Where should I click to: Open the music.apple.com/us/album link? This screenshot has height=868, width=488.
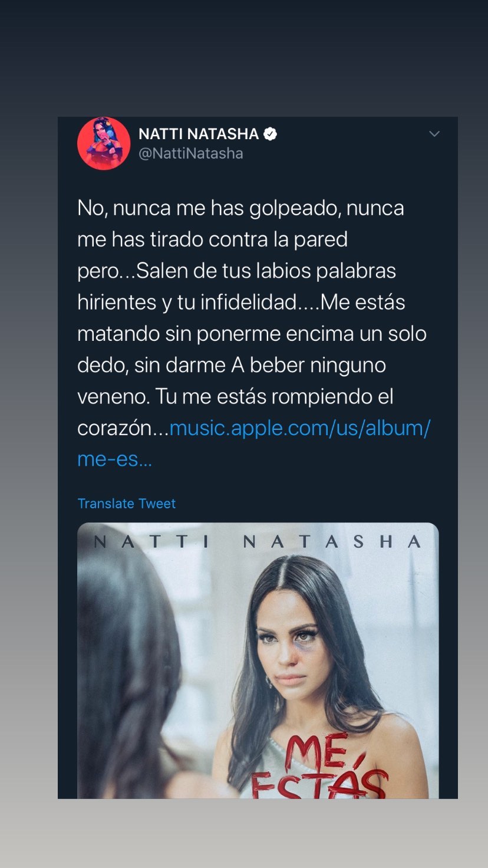click(x=300, y=428)
